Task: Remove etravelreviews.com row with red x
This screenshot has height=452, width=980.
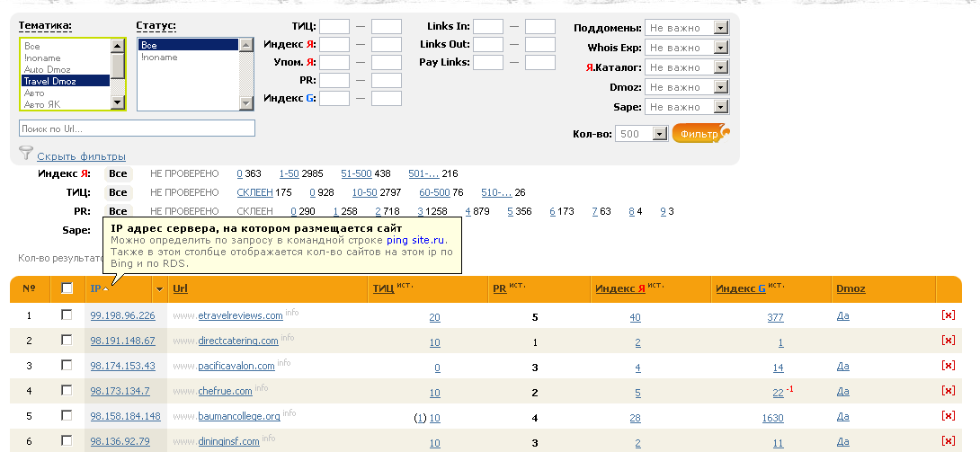Action: click(949, 315)
